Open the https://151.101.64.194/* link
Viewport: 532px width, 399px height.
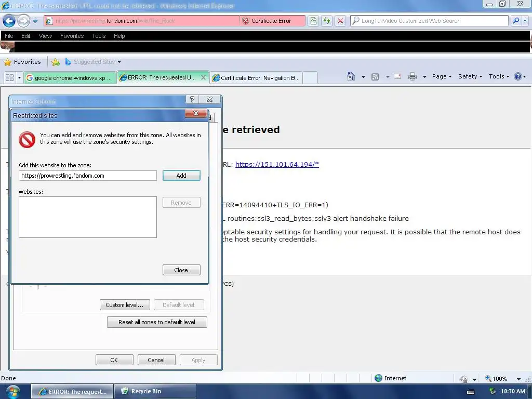point(277,164)
